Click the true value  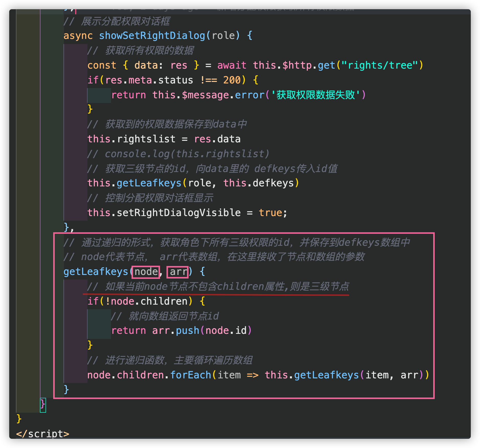pos(270,213)
